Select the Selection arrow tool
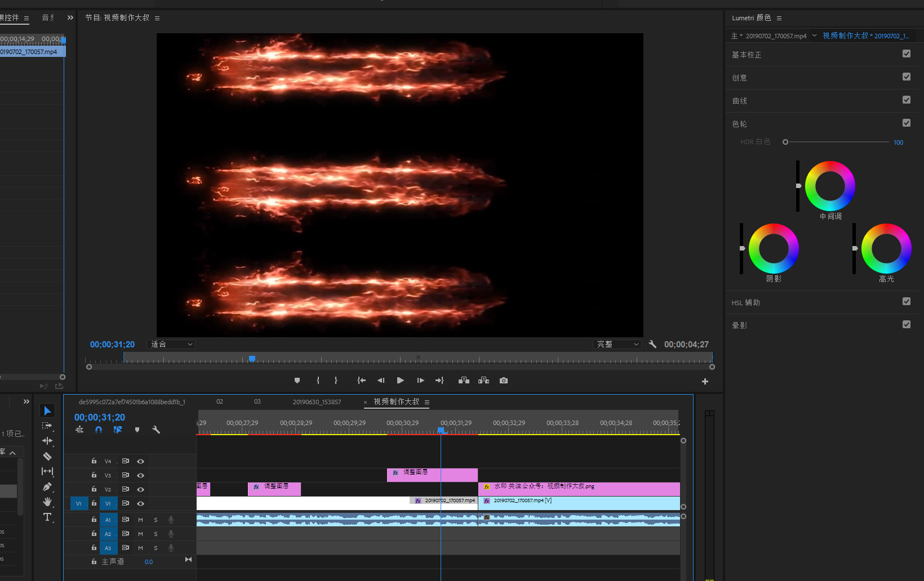Screen dimensions: 924x581 (47, 410)
